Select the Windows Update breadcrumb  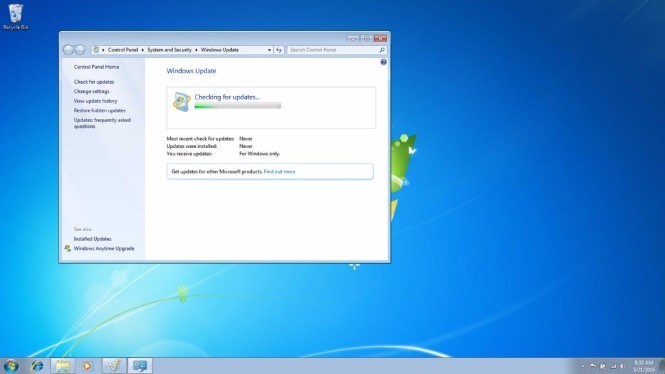point(220,50)
